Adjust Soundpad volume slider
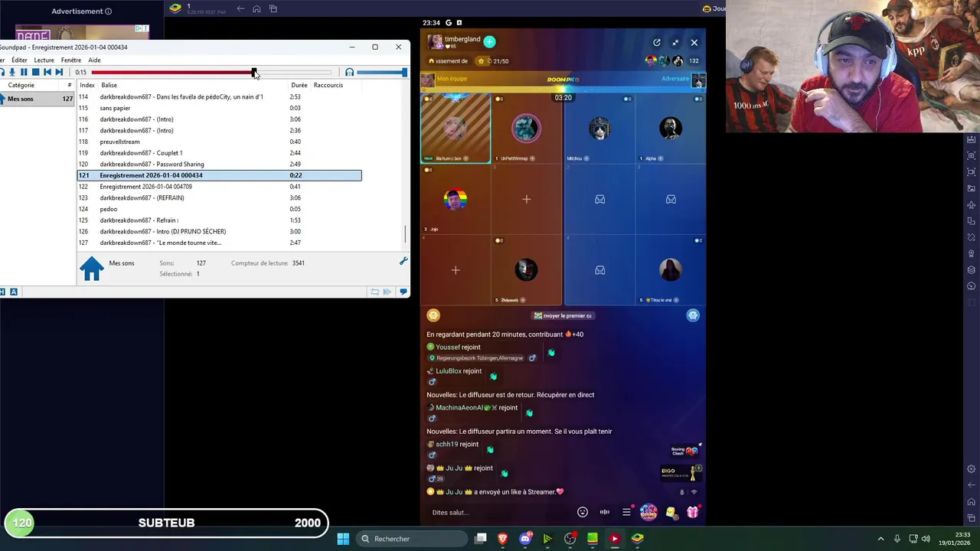This screenshot has height=551, width=980. tap(381, 73)
